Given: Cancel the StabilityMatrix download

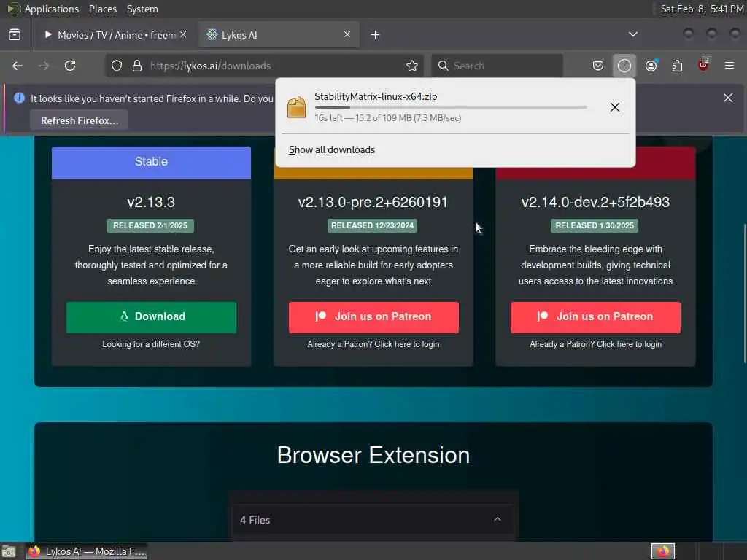Looking at the screenshot, I should (x=614, y=107).
